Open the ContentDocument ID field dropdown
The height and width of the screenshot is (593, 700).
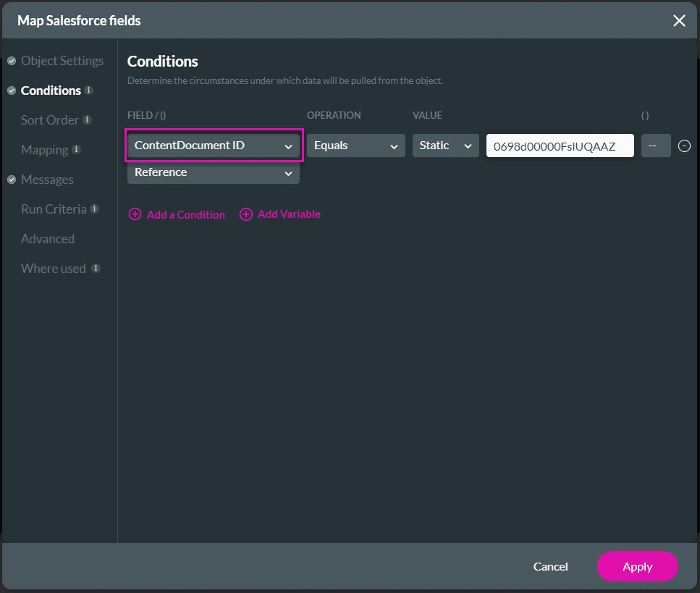213,146
